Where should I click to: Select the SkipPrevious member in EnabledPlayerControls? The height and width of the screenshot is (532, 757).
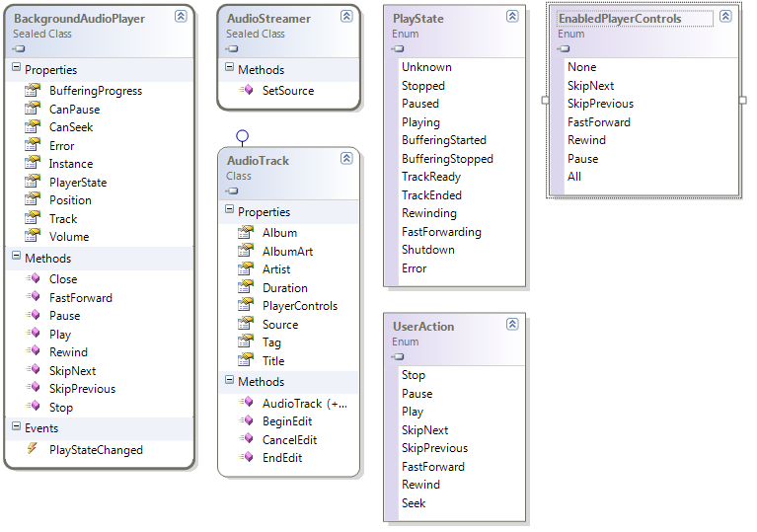(601, 104)
